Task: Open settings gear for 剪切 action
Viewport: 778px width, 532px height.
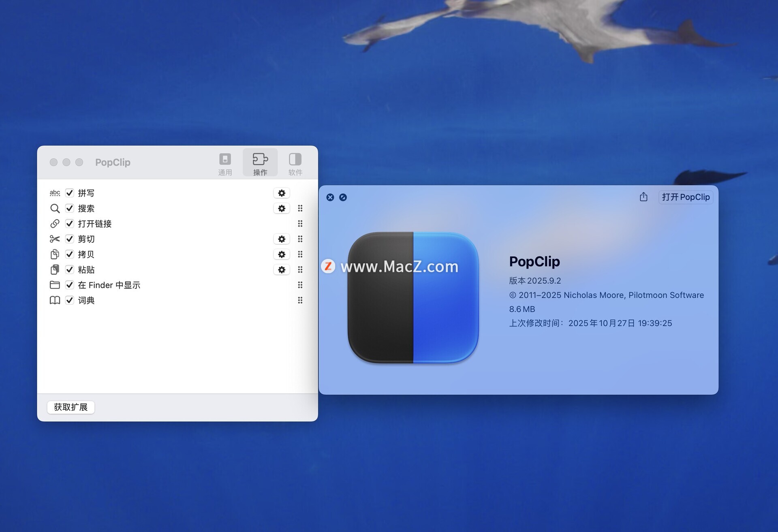Action: tap(282, 239)
